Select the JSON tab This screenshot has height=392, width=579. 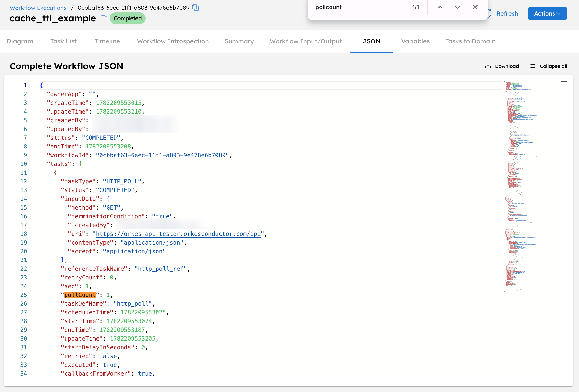[372, 41]
